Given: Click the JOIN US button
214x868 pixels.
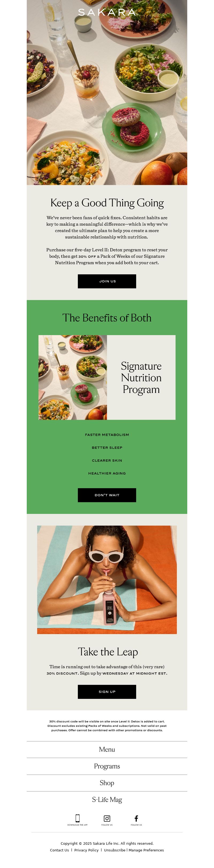Looking at the screenshot, I should (107, 281).
